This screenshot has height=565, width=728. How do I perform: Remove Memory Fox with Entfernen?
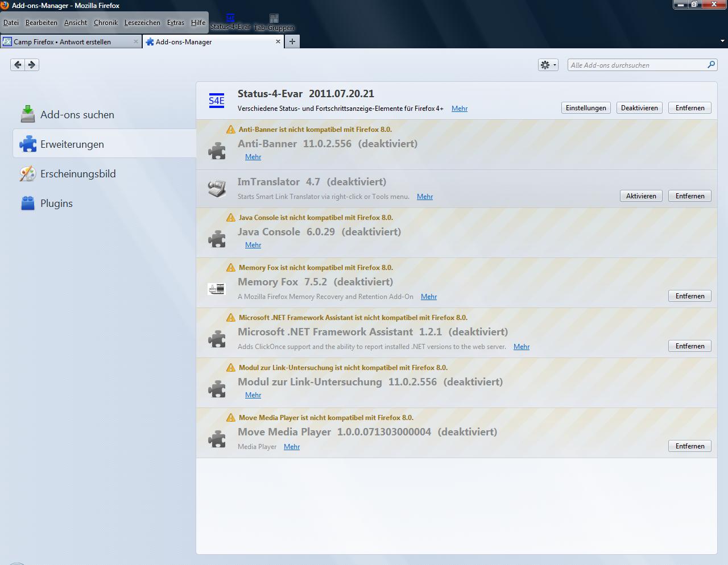click(x=689, y=296)
